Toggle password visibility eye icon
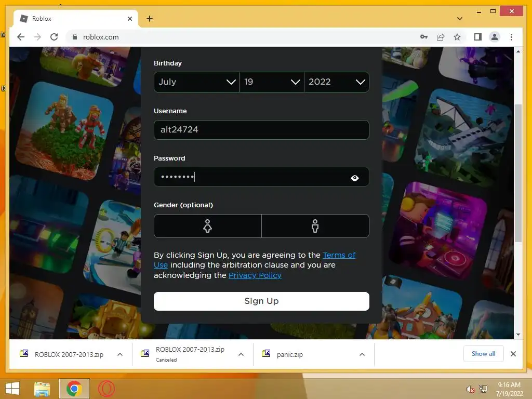The height and width of the screenshot is (399, 532). click(354, 178)
